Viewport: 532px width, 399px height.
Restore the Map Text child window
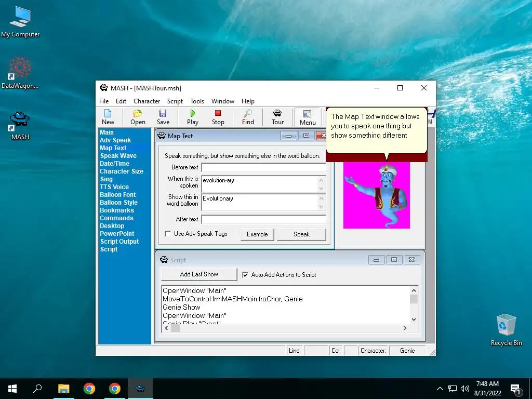point(306,136)
